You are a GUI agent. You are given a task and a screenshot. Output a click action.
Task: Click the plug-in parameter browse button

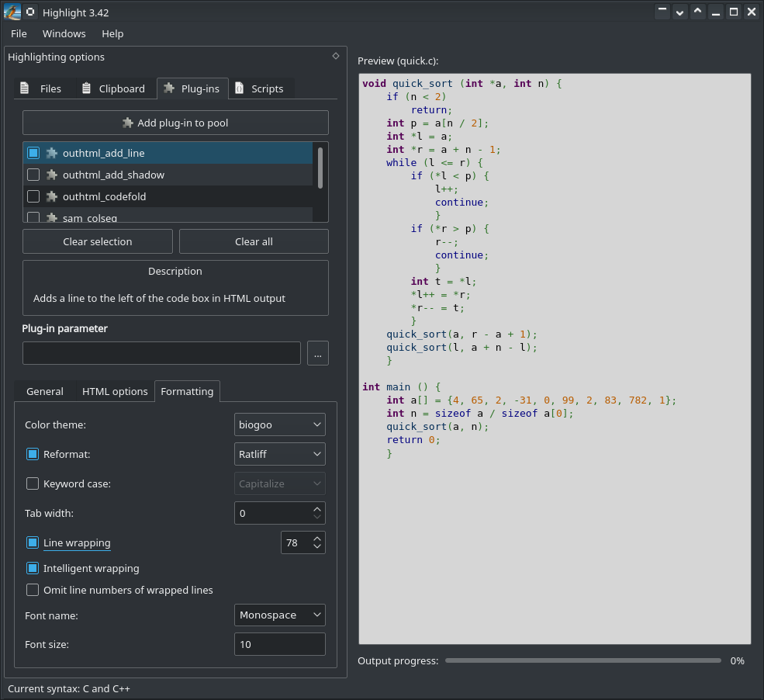[x=318, y=353]
